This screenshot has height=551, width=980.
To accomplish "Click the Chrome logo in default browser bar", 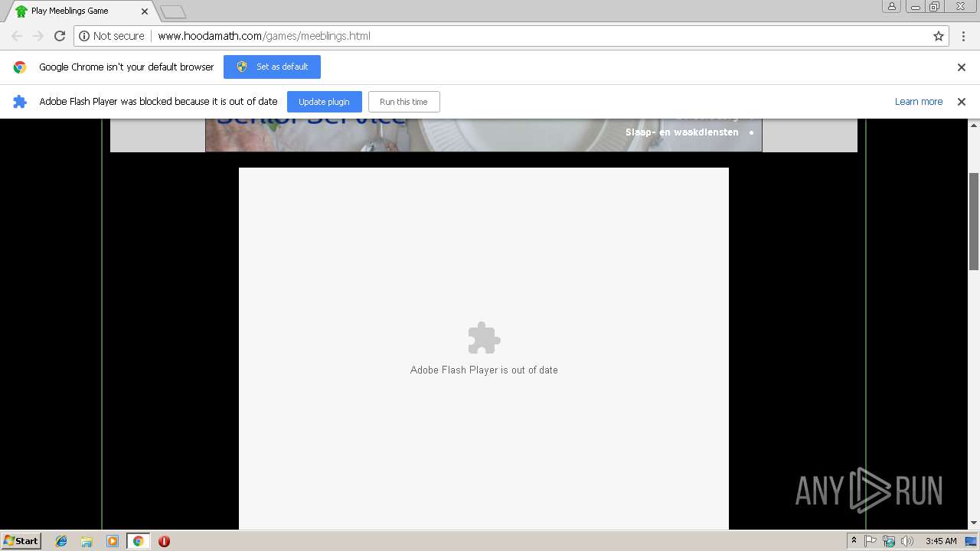I will coord(20,67).
